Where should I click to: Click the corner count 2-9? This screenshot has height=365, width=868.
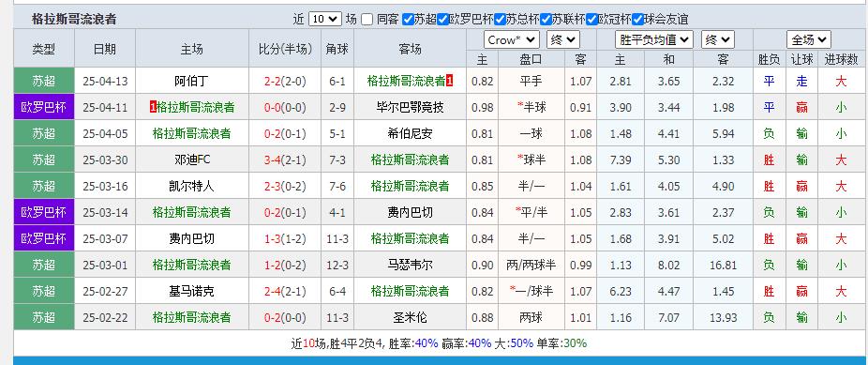[x=337, y=108]
